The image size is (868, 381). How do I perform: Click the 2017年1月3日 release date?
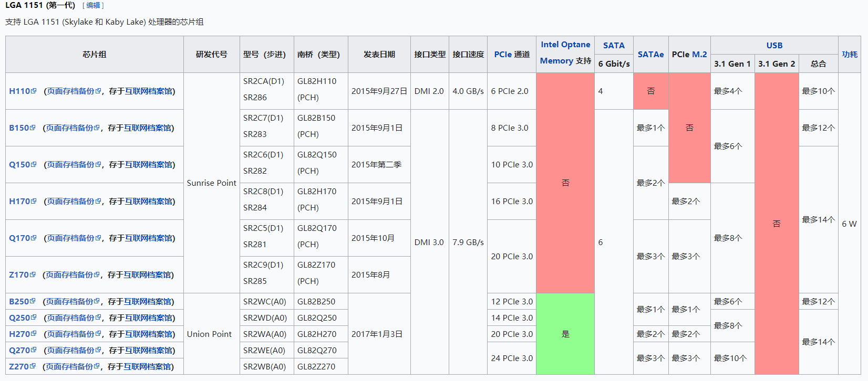(377, 334)
